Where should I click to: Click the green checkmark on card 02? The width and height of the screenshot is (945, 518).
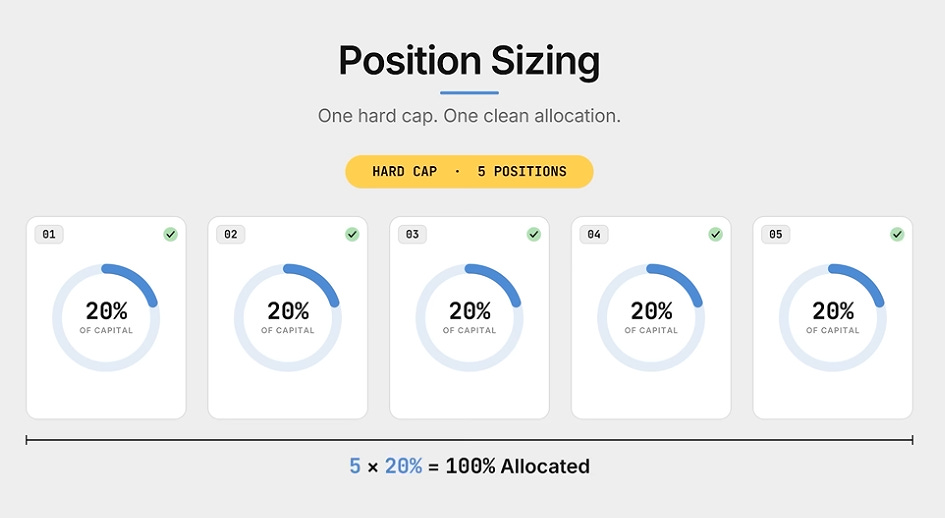coord(352,235)
